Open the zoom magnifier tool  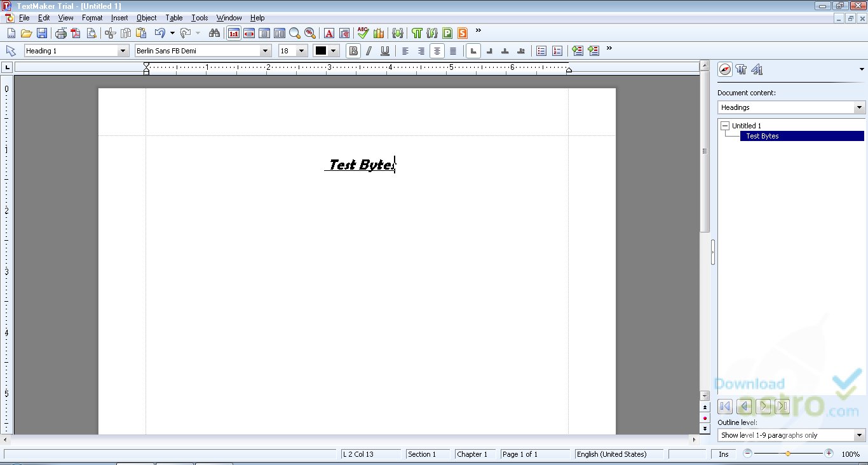pos(294,33)
